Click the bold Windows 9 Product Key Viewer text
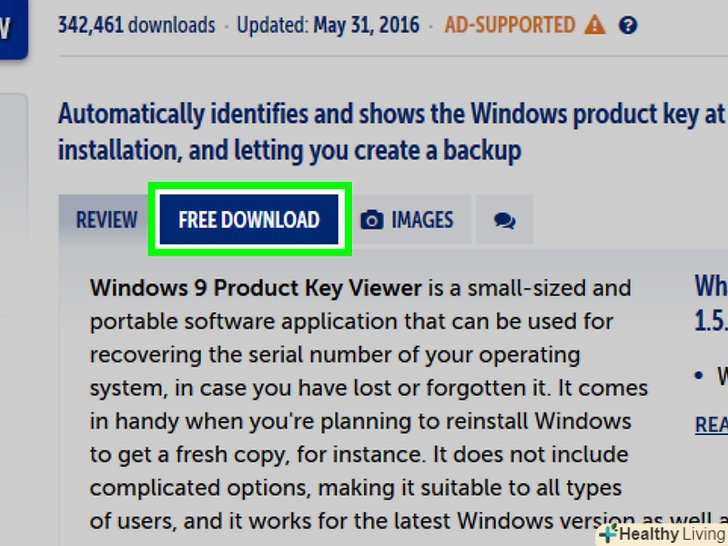Viewport: 728px width, 546px height. [256, 288]
